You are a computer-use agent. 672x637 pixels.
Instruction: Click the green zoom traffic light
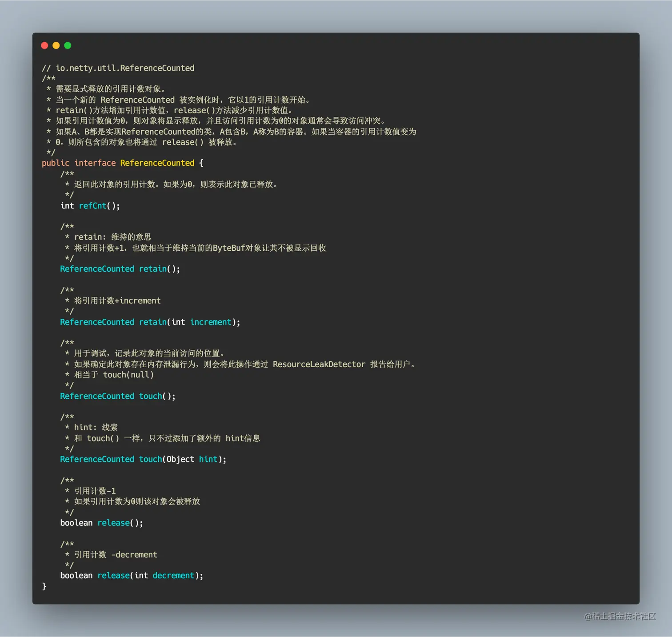coord(67,45)
